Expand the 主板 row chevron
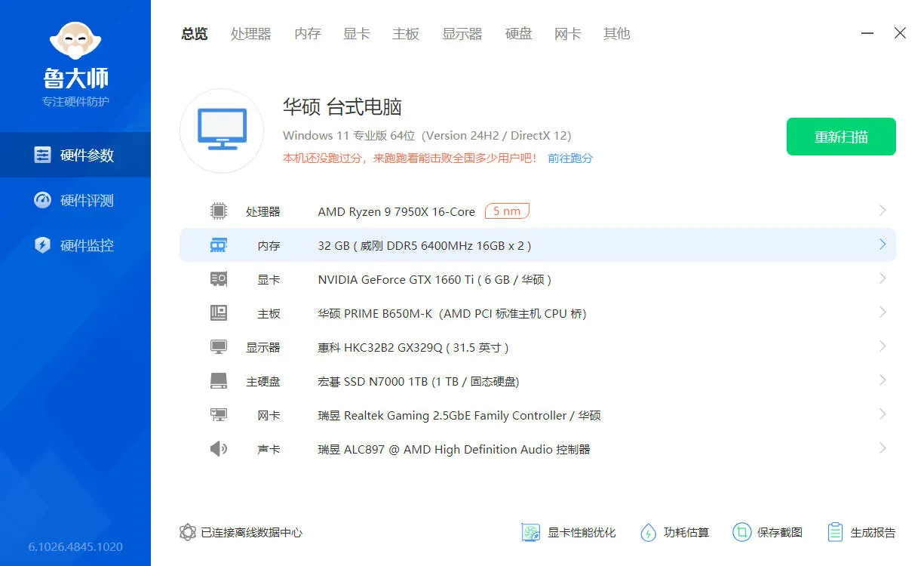The width and height of the screenshot is (924, 566). tap(883, 312)
